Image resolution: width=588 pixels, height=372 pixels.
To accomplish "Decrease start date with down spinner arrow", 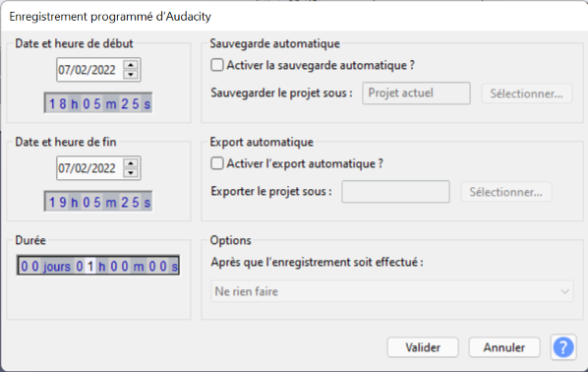I will point(131,75).
